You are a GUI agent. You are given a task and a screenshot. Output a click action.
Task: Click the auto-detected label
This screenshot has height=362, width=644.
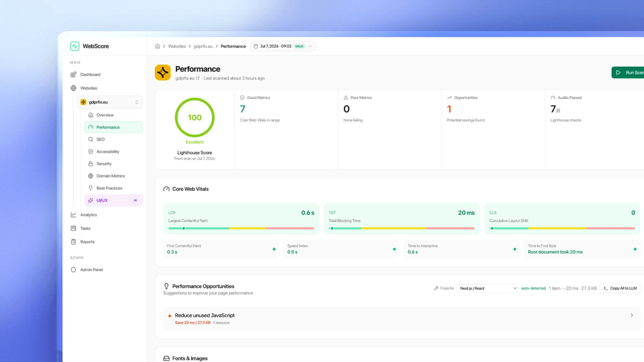coord(533,288)
